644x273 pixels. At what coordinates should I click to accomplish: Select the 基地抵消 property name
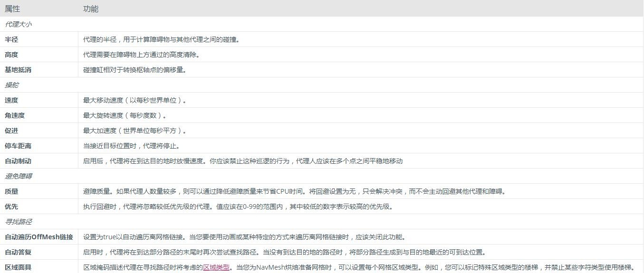coord(18,70)
